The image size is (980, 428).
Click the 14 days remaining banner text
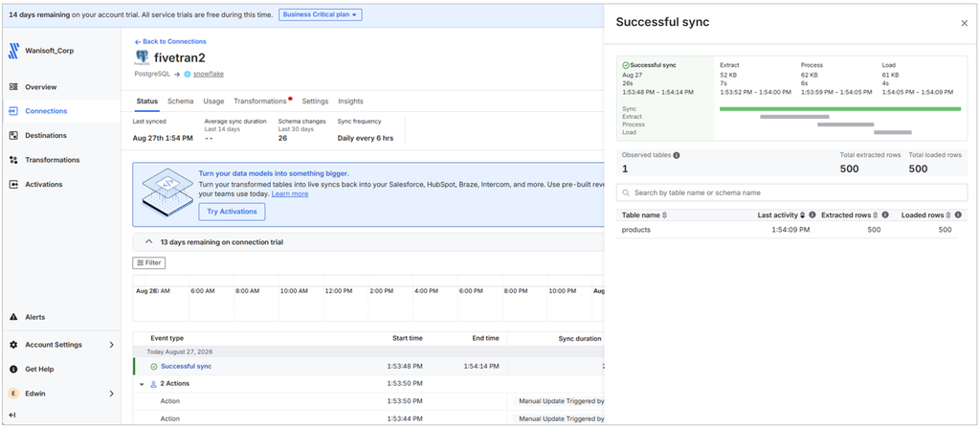click(x=141, y=14)
